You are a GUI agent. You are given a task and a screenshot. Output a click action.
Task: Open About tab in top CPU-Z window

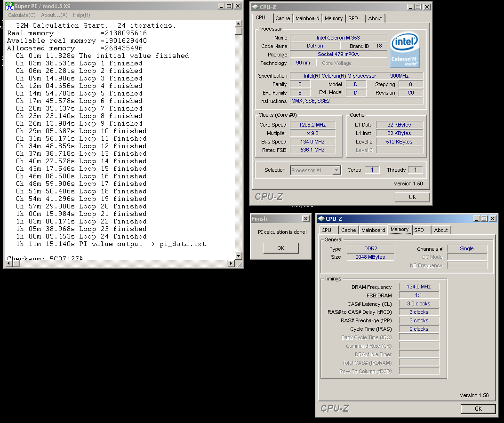[x=375, y=18]
